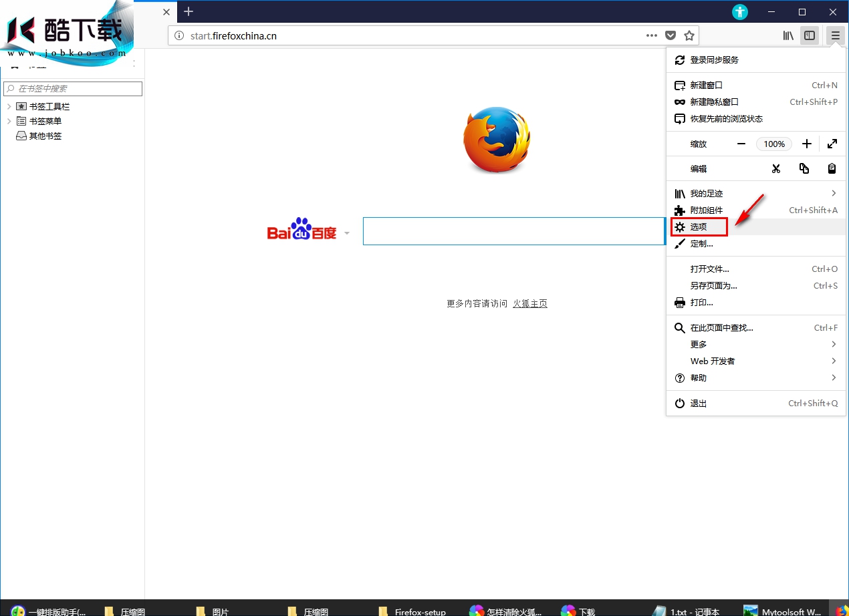Click 打印... in the menu
This screenshot has height=616, width=849.
756,303
